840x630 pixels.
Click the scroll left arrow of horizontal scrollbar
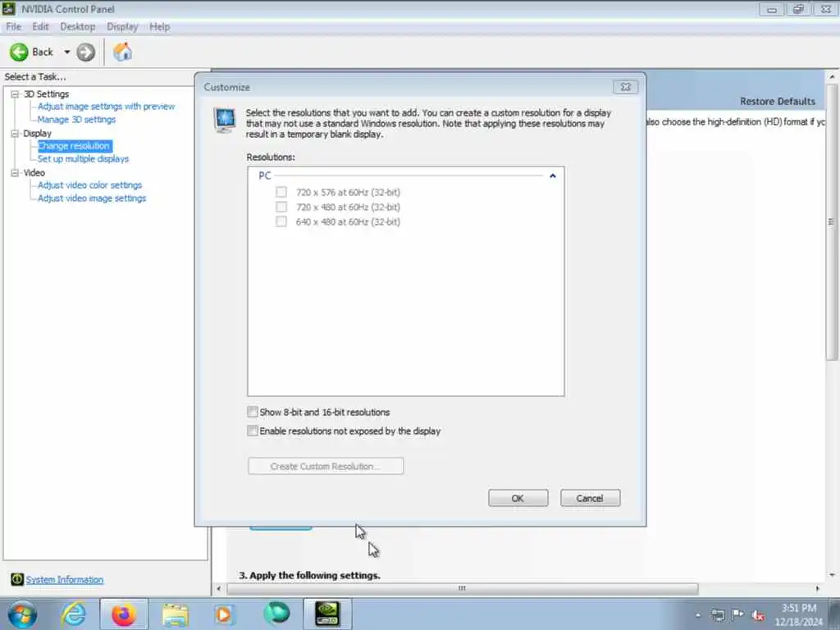pos(218,588)
